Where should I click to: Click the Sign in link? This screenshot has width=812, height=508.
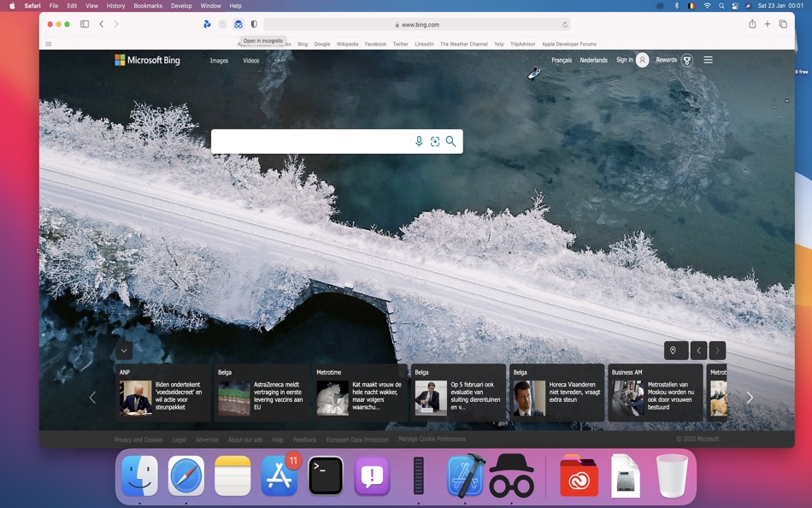click(625, 60)
